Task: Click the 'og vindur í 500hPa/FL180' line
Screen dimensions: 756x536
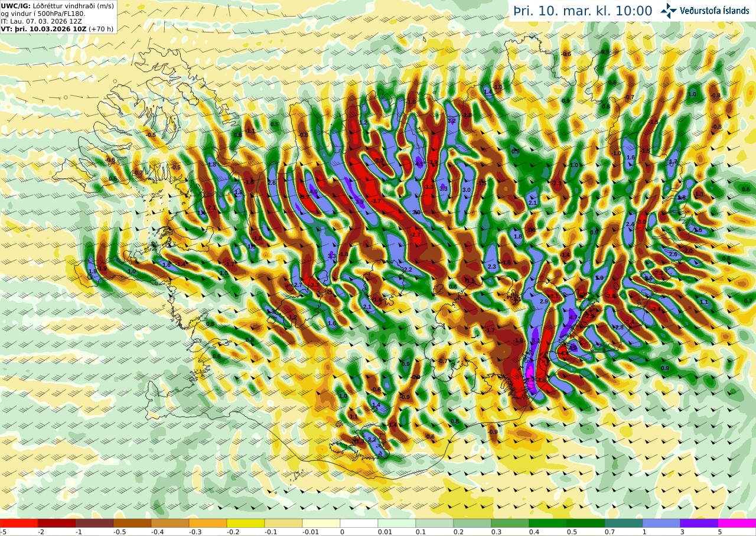Action: (x=43, y=14)
